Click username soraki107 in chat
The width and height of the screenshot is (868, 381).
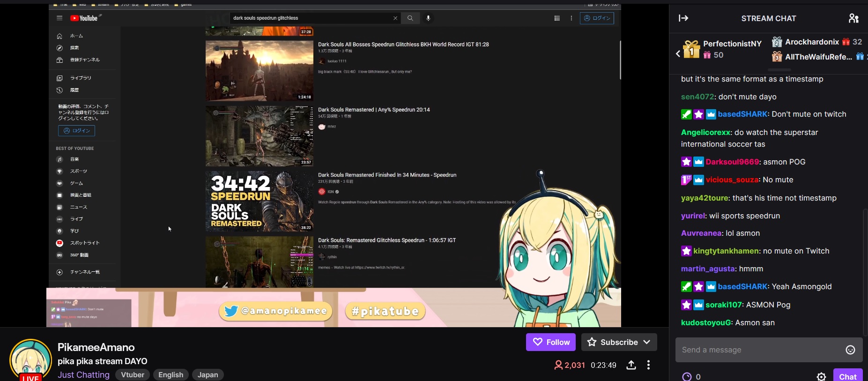(724, 305)
